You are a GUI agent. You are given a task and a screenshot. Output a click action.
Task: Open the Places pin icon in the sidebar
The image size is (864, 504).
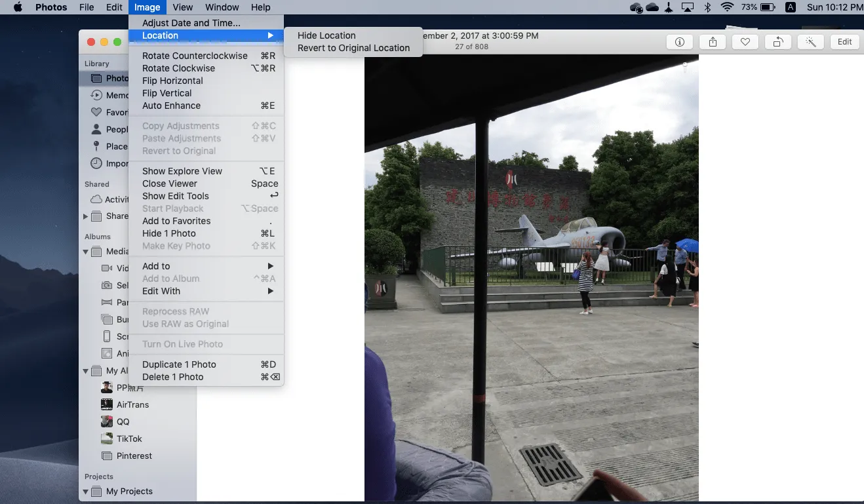click(96, 146)
